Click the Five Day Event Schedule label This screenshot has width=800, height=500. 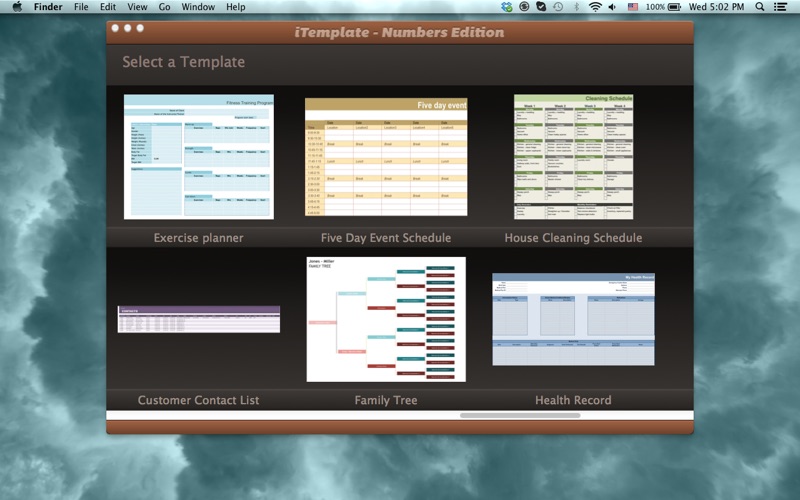pos(386,238)
